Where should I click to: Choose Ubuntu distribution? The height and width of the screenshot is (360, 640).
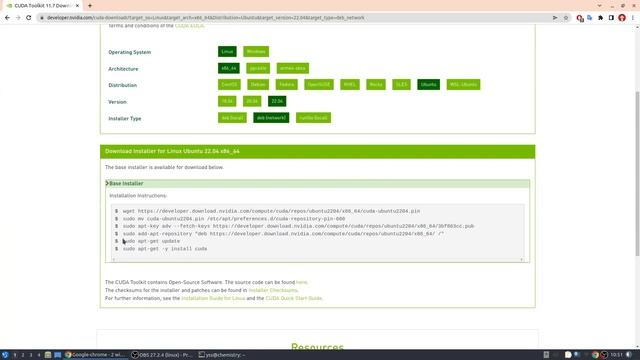[x=429, y=84]
